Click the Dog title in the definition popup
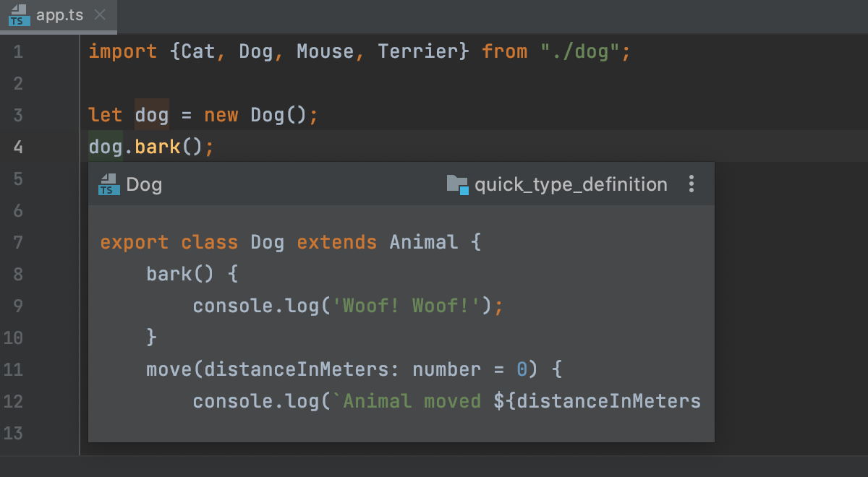Screen dimensions: 868x477 pyautogui.click(x=144, y=184)
